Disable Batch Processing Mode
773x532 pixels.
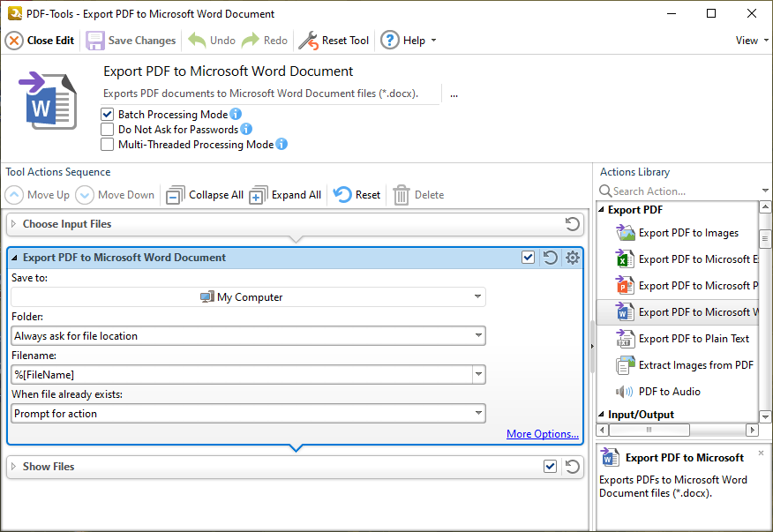click(107, 114)
